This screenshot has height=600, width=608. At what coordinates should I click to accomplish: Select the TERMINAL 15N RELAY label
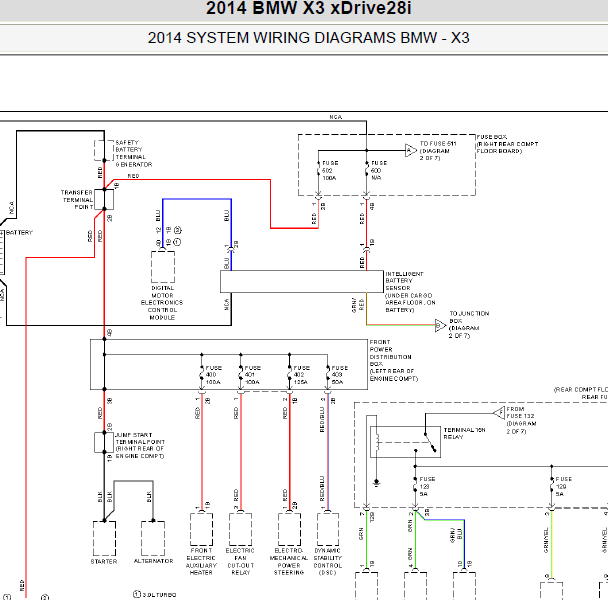pyautogui.click(x=464, y=433)
